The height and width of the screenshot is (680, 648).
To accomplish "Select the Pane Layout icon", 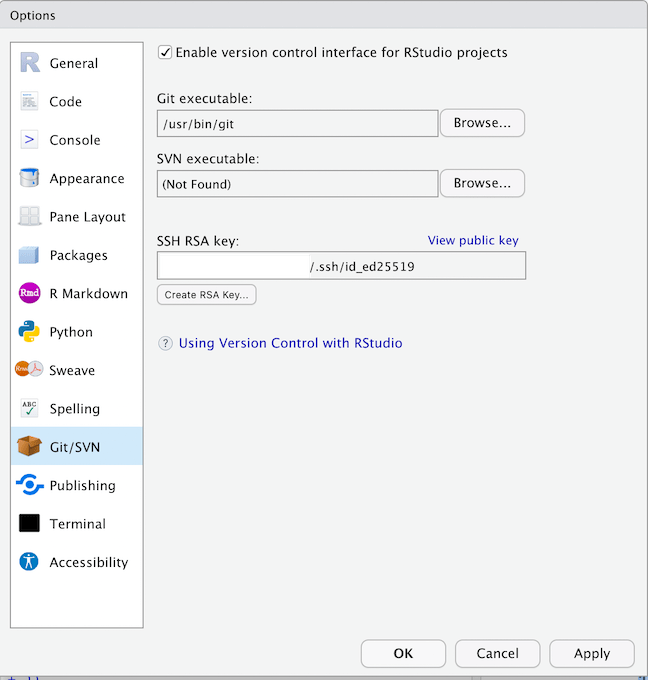I will coord(30,217).
